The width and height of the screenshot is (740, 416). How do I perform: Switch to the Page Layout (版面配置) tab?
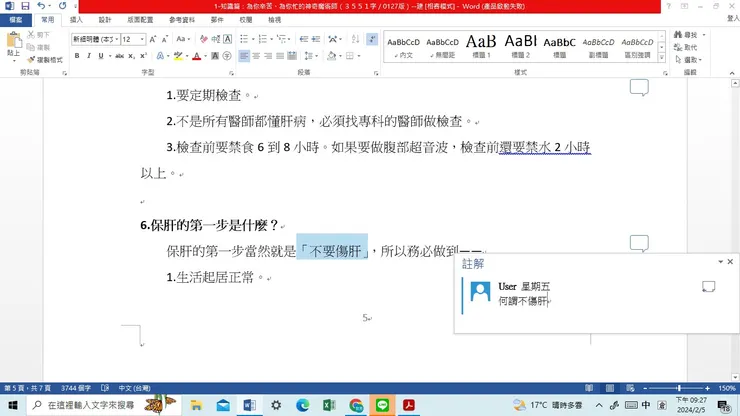[140, 20]
